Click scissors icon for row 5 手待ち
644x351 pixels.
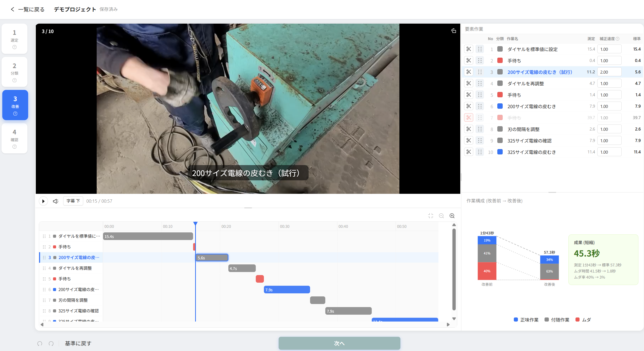[469, 95]
